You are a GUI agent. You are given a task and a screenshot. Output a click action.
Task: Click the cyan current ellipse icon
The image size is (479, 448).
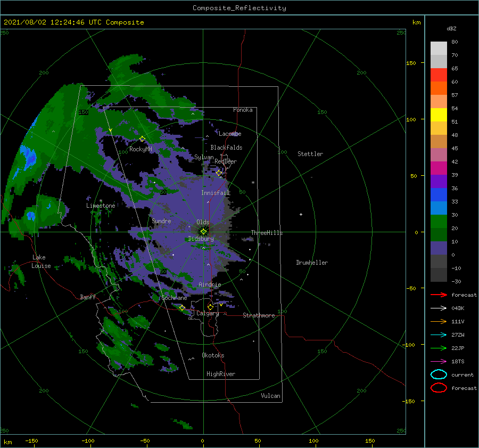coord(439,374)
